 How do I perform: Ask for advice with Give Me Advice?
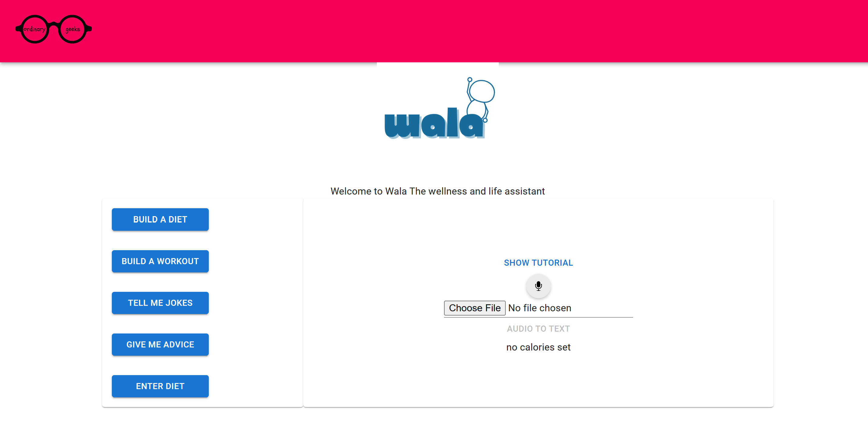point(160,344)
